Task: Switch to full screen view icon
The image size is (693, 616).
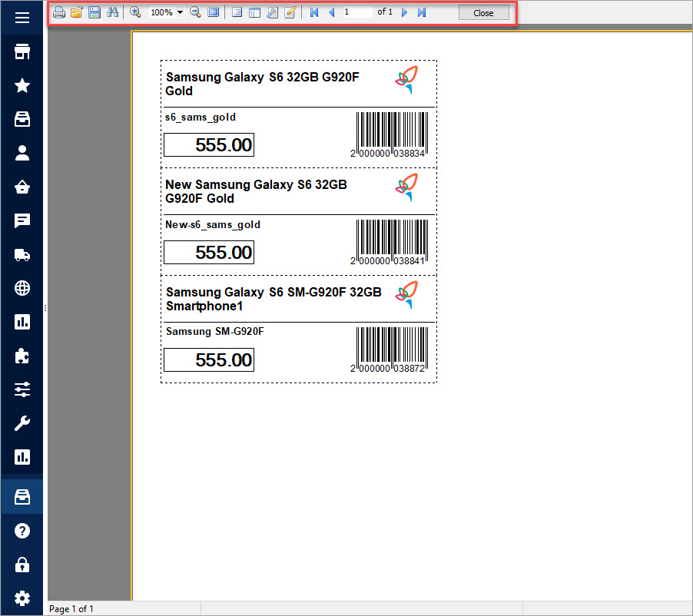Action: (x=213, y=12)
